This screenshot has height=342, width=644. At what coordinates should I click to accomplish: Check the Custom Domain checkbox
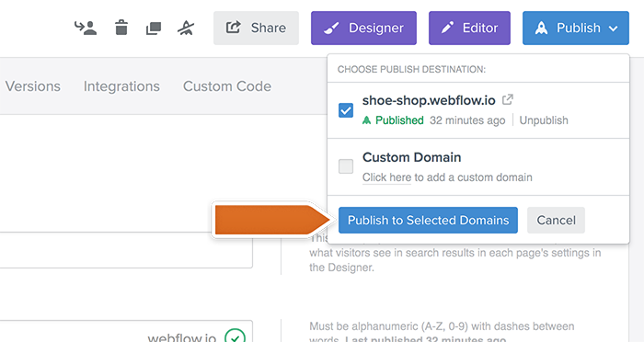[346, 166]
